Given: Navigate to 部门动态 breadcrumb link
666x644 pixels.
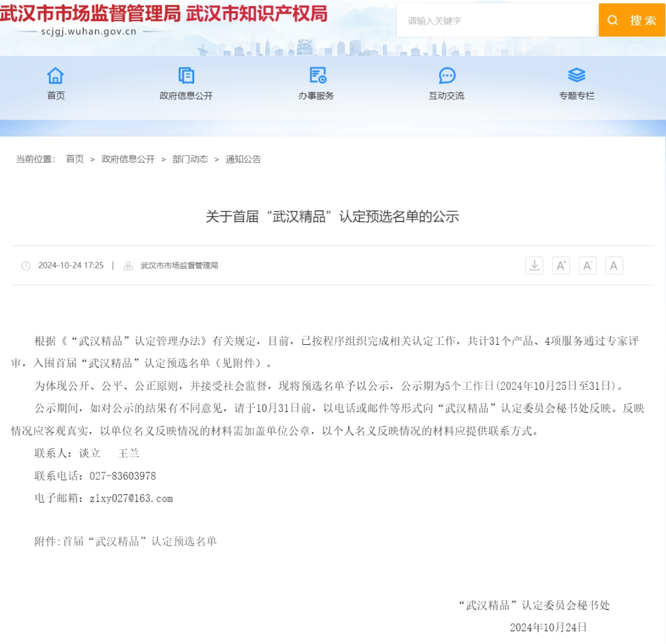Looking at the screenshot, I should 190,159.
